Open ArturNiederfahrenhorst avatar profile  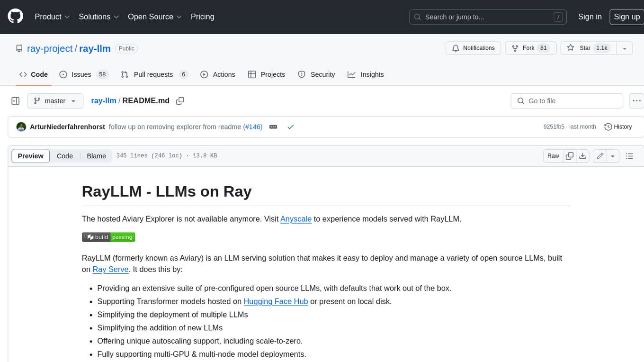(21, 127)
